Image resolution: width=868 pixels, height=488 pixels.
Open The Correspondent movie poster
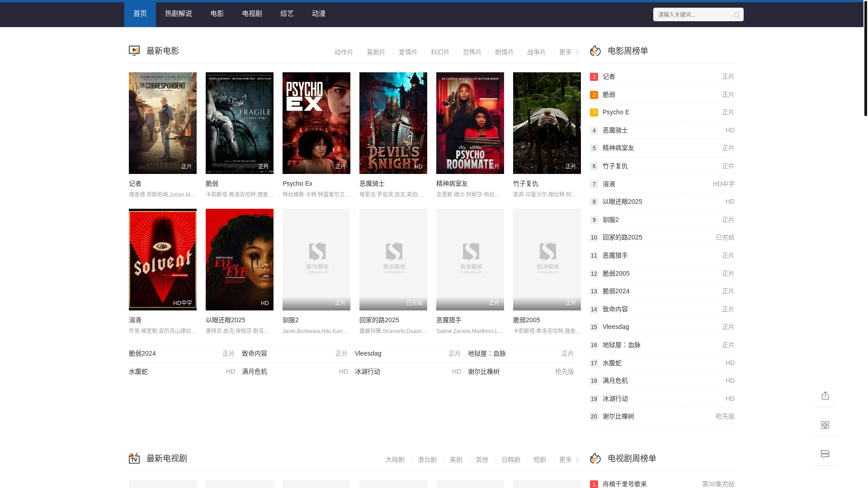[x=163, y=123]
